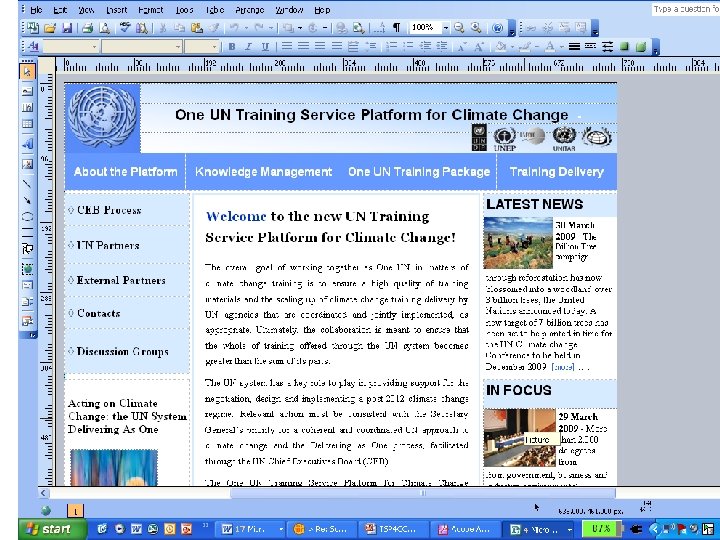Screen dimensions: 720x540
Task: Select the Oval shape tool
Action: click(28, 217)
